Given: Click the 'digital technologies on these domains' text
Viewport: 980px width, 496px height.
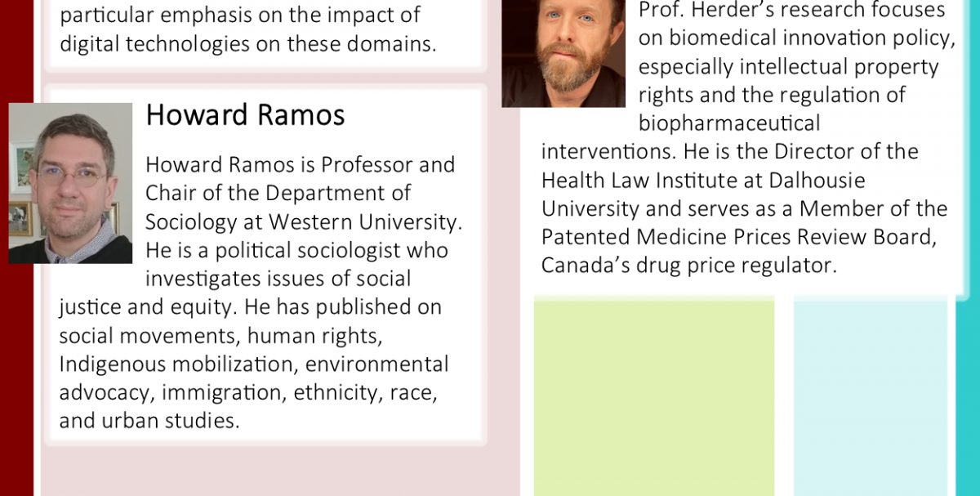Looking at the screenshot, I should point(247,43).
